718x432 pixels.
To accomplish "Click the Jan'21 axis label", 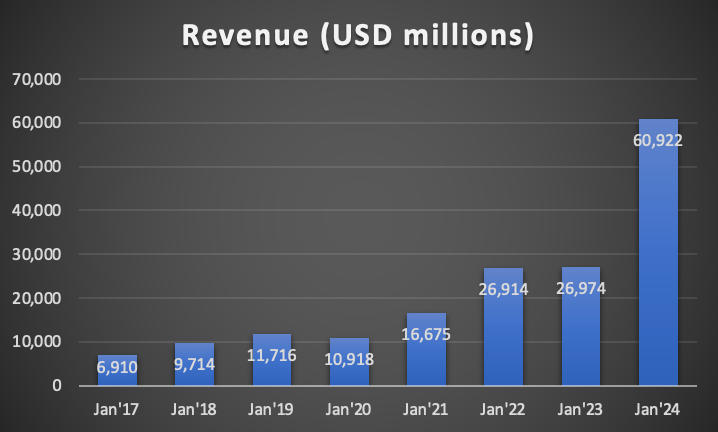I will click(426, 408).
